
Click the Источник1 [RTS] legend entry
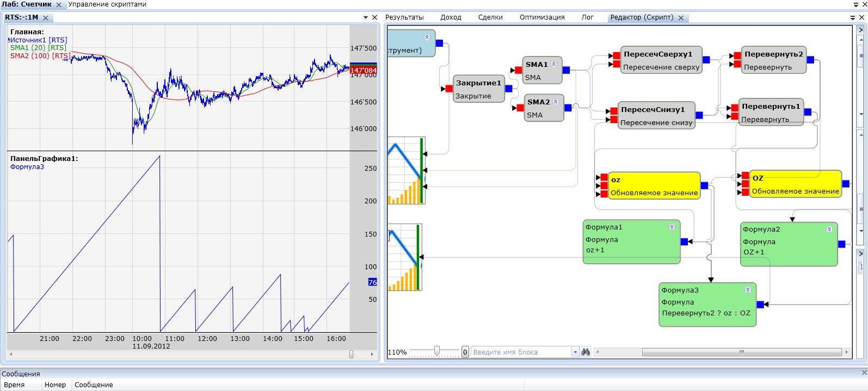tap(39, 40)
